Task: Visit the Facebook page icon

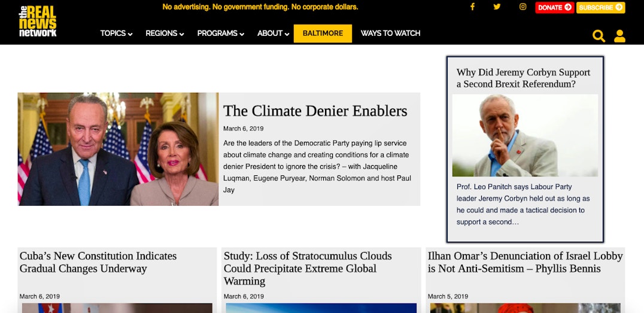Action: click(x=472, y=7)
